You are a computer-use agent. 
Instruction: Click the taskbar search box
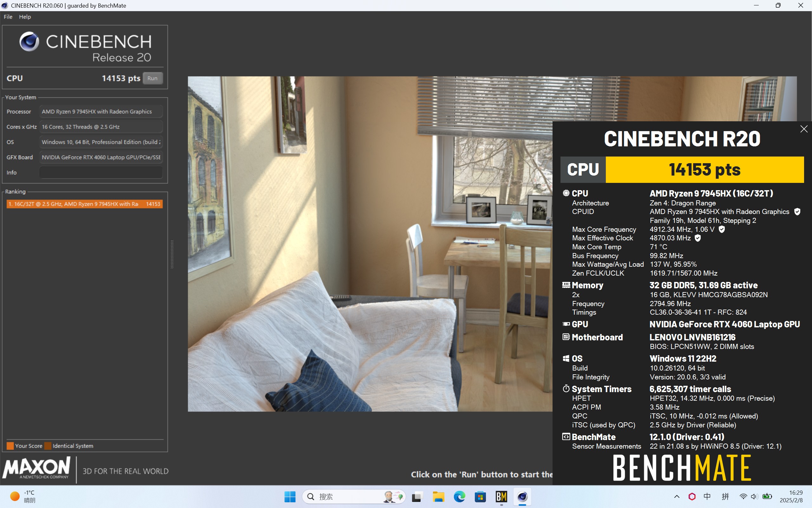tap(354, 497)
